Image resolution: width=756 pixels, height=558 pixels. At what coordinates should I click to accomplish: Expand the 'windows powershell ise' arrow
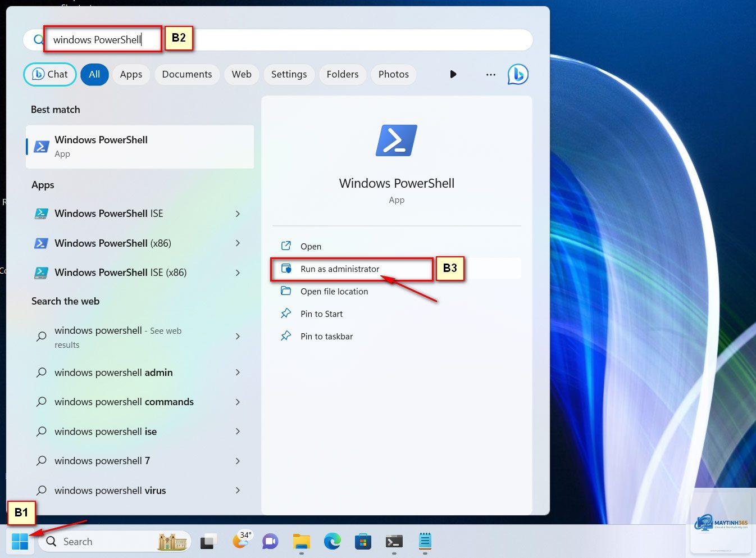click(238, 432)
